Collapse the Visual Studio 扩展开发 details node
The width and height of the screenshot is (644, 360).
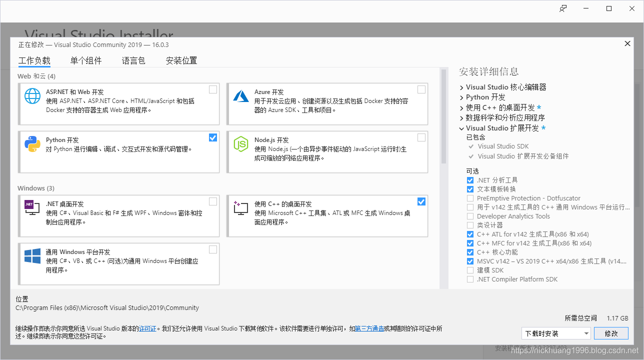(461, 128)
